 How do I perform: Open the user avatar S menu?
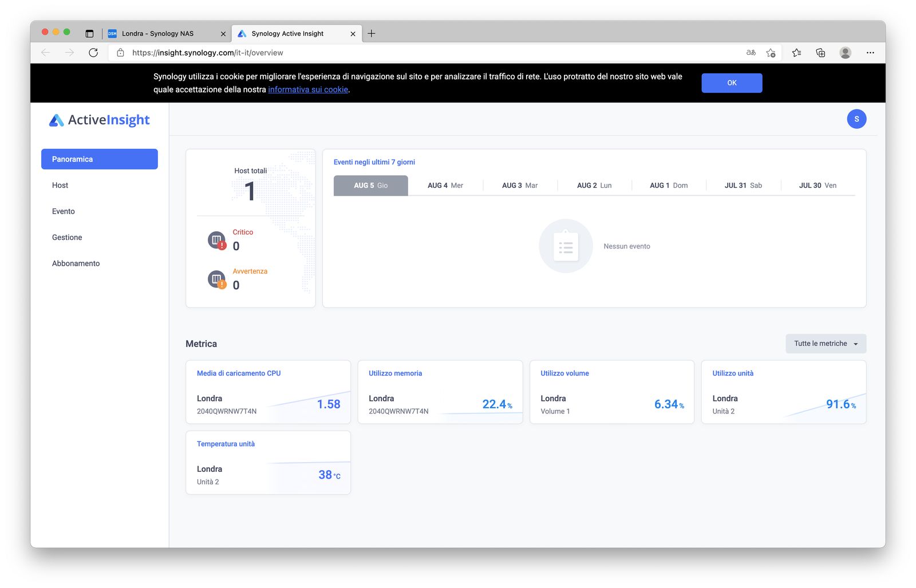tap(856, 119)
